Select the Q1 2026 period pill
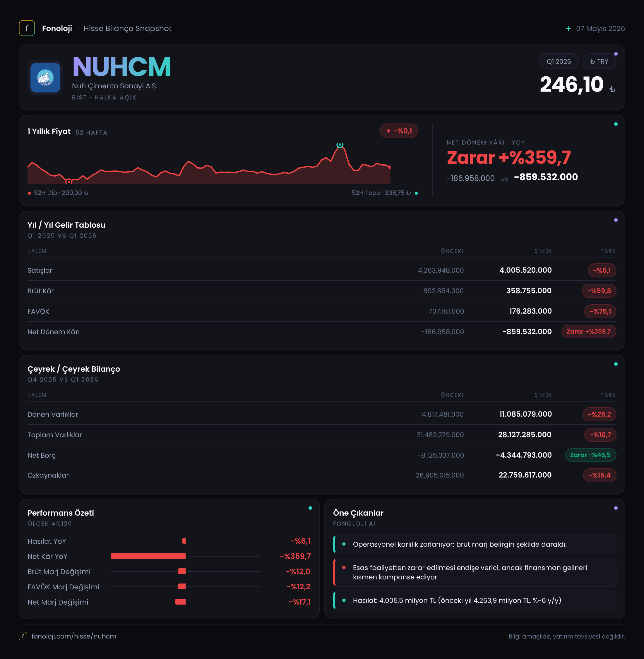Image resolution: width=644 pixels, height=659 pixels. click(559, 61)
